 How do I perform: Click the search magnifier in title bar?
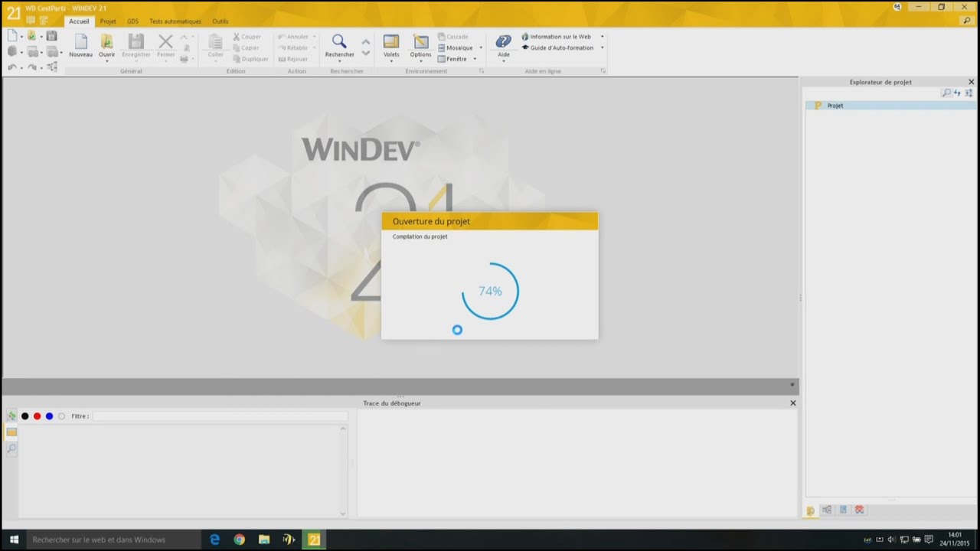click(967, 21)
